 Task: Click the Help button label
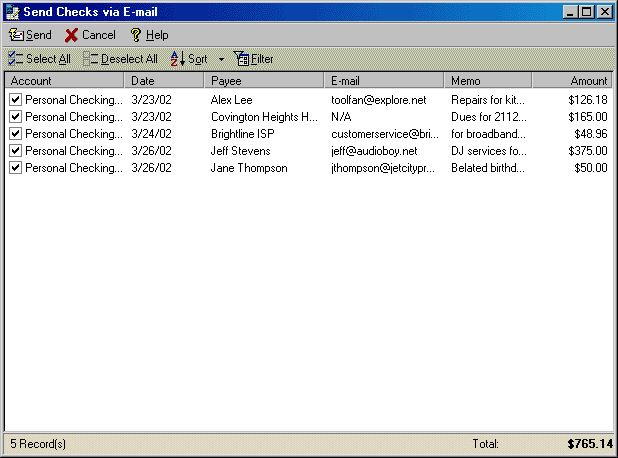point(157,35)
